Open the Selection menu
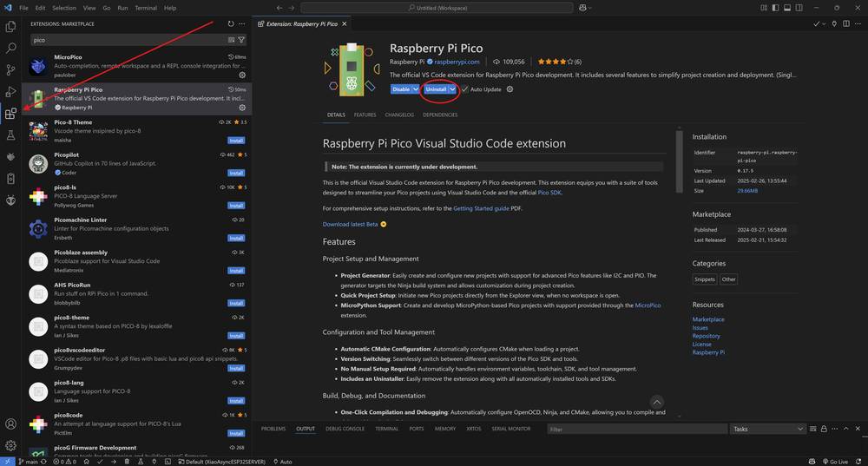Image resolution: width=868 pixels, height=466 pixels. pos(64,8)
